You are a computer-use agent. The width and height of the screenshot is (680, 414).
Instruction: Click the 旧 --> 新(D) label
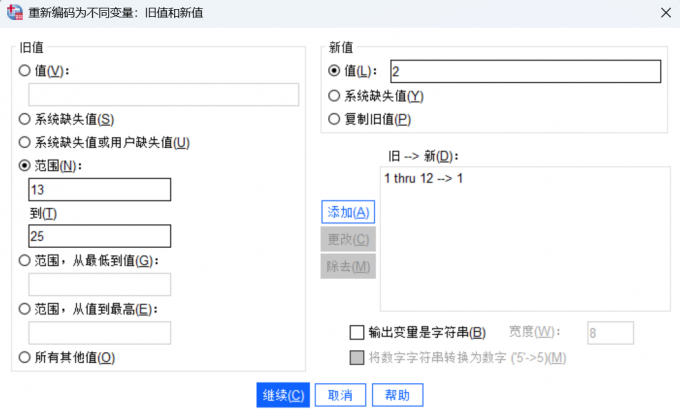pyautogui.click(x=423, y=156)
